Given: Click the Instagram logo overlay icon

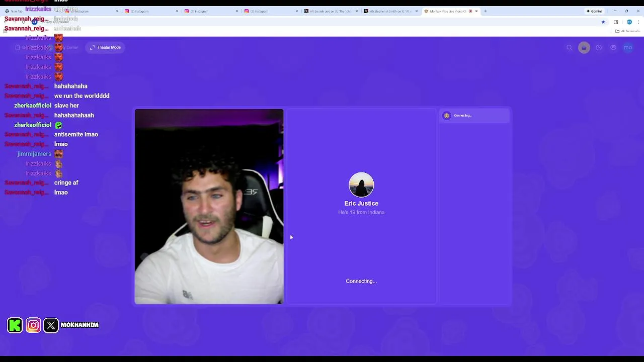Looking at the screenshot, I should pos(33,325).
